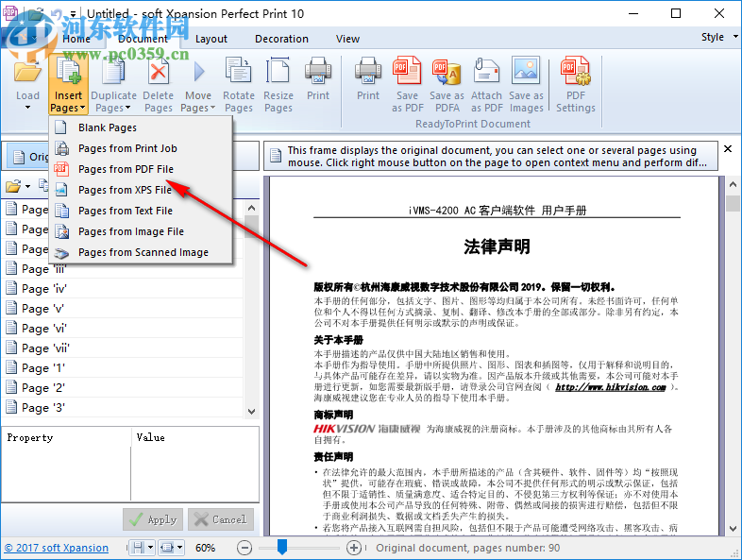
Task: Expand fit width dropdown arrow in status bar
Action: (x=179, y=548)
